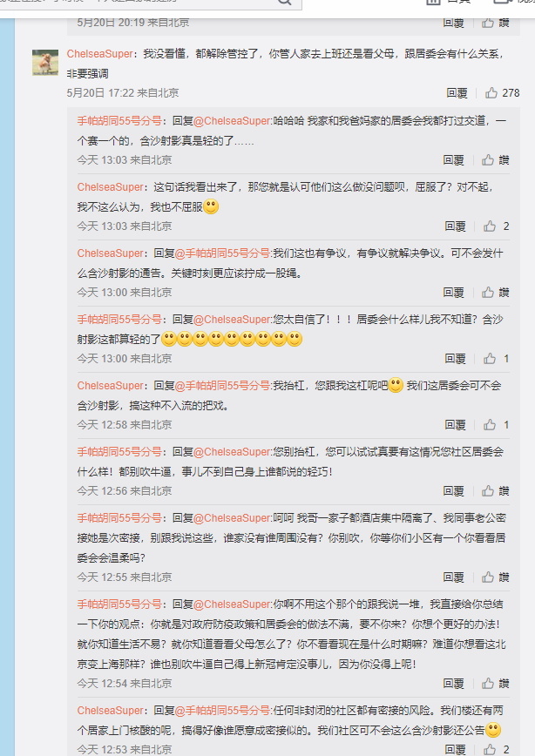This screenshot has height=756, width=535.
Task: Open ChelseaSuper's profile avatar thumbnail
Action: pos(45,62)
